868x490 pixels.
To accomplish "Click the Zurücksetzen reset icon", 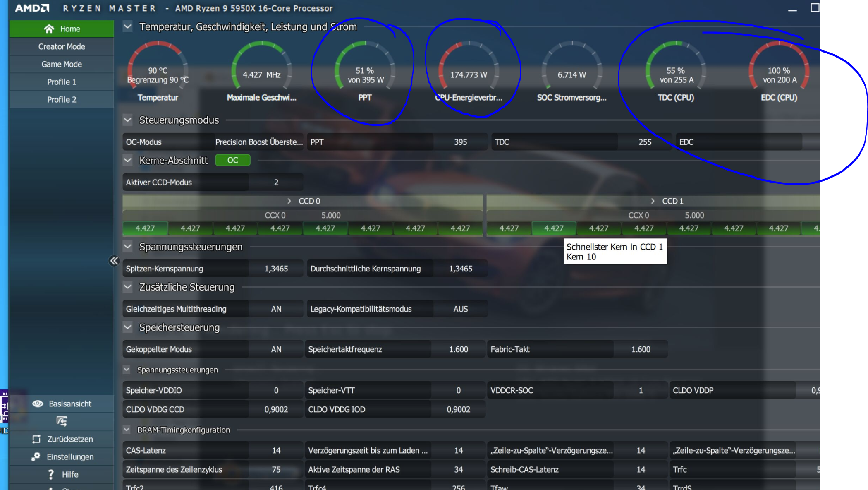I will click(36, 439).
